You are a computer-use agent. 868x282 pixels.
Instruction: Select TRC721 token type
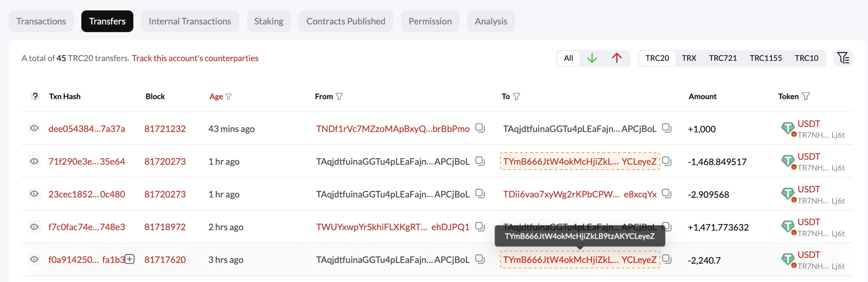[723, 58]
